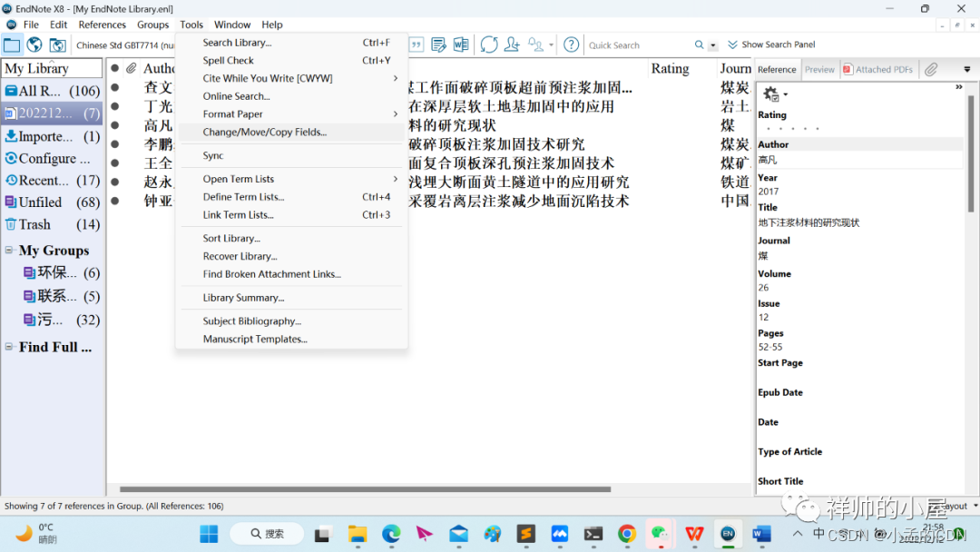Open WPS Office from the taskbar
Screen dimensions: 980x552
point(694,534)
